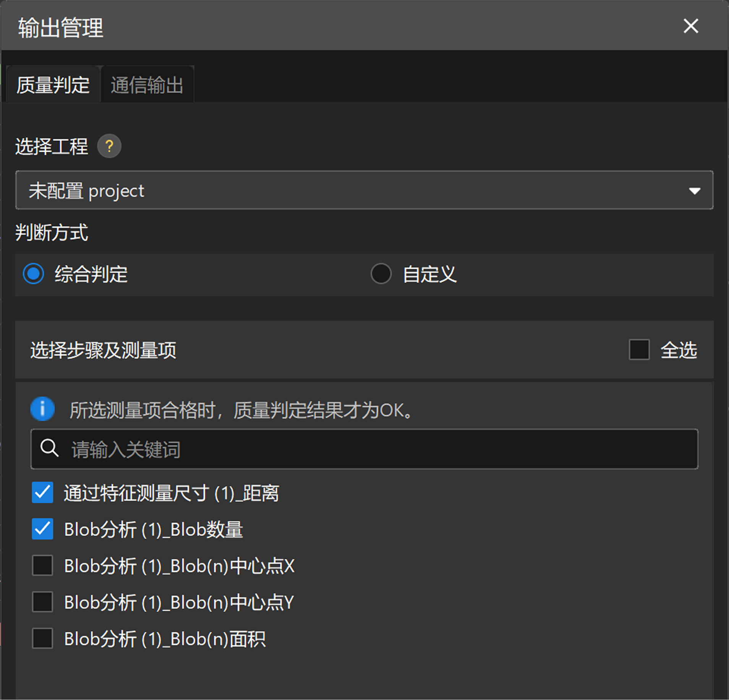This screenshot has height=700, width=729.
Task: Check Blob(n)面积 checkbox
Action: 42,638
